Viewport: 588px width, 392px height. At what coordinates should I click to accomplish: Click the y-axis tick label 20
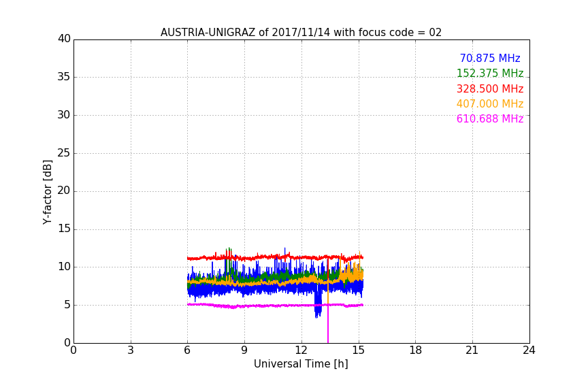pos(64,191)
